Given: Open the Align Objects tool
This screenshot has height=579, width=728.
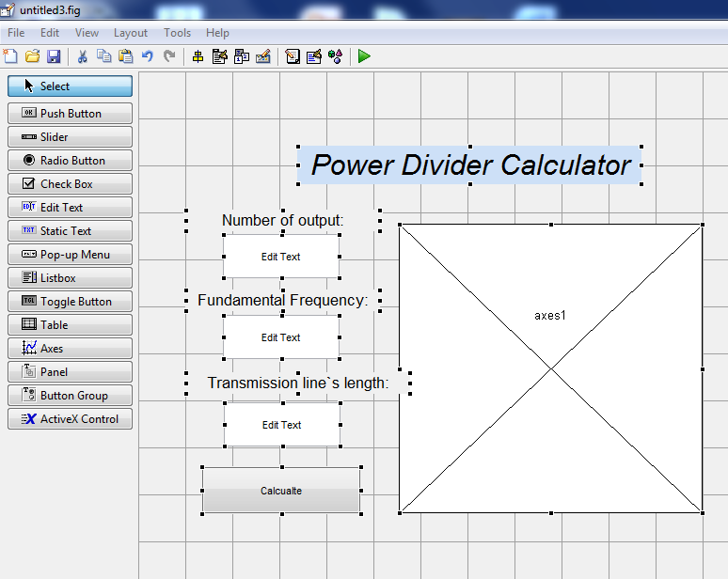Looking at the screenshot, I should pos(198,56).
